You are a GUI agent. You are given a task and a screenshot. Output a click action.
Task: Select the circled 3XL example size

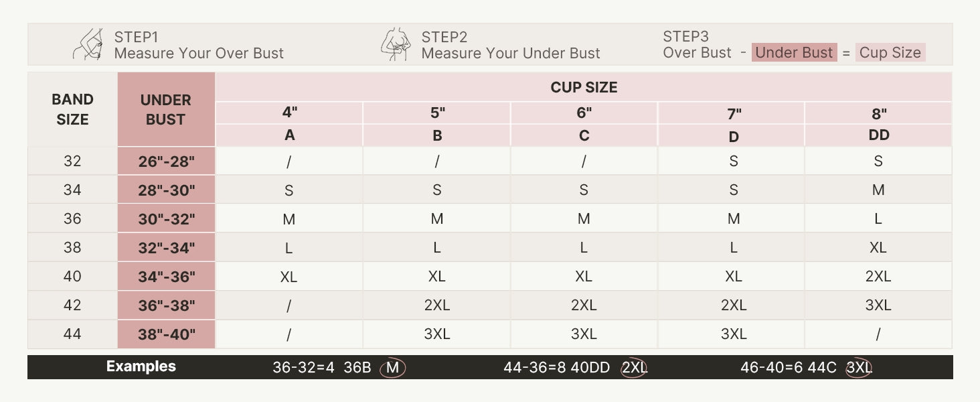point(859,368)
